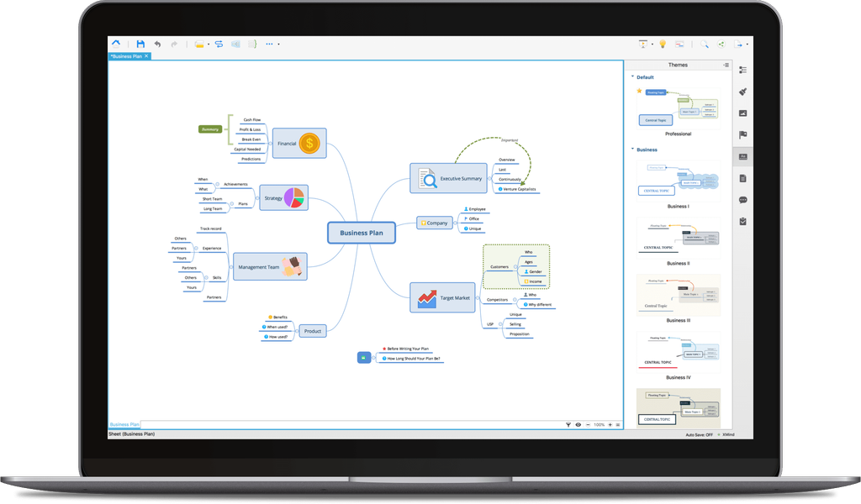This screenshot has height=504, width=861.
Task: Select the Business Plan document tab
Action: point(128,56)
